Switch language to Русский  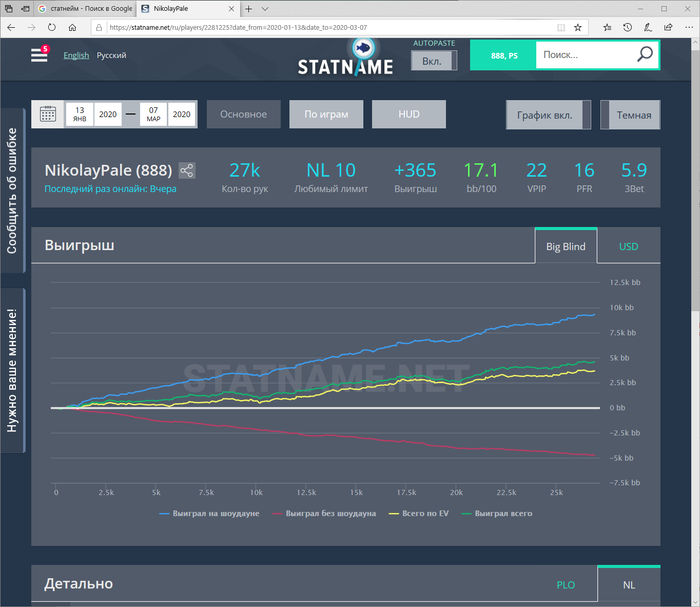111,55
